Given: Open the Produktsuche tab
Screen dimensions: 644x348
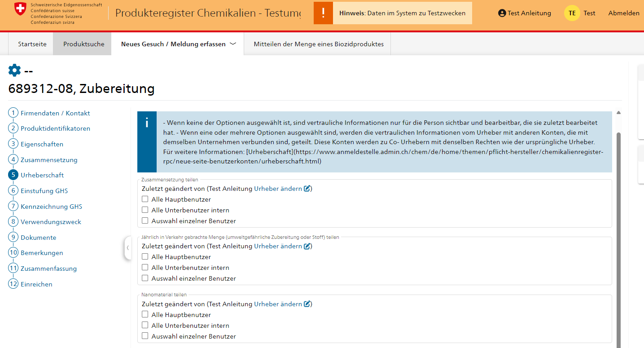Looking at the screenshot, I should point(83,44).
